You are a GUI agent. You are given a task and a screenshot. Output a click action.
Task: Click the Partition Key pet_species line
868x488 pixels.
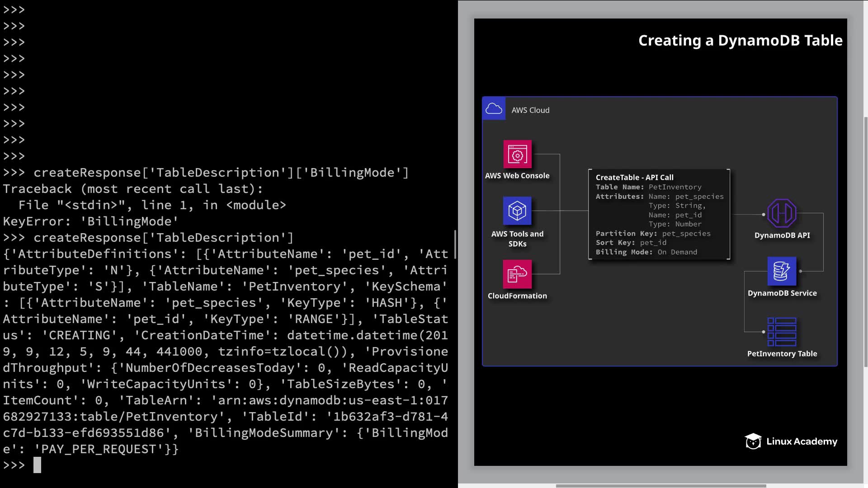653,234
